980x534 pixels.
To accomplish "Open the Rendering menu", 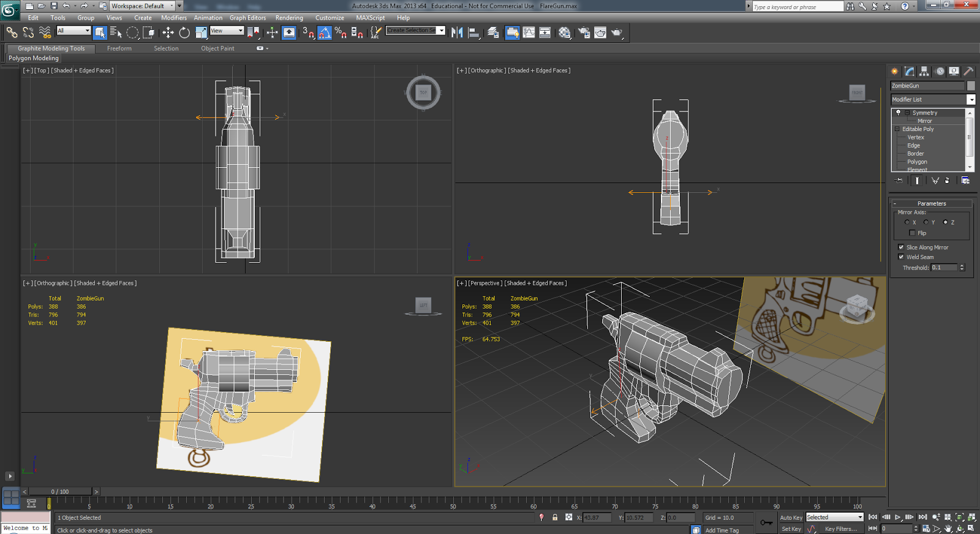I will pyautogui.click(x=289, y=18).
